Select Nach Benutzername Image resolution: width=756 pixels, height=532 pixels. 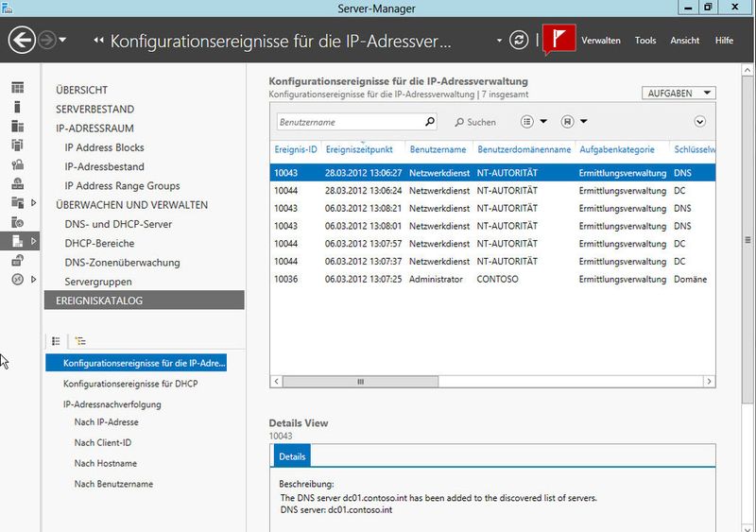point(113,484)
